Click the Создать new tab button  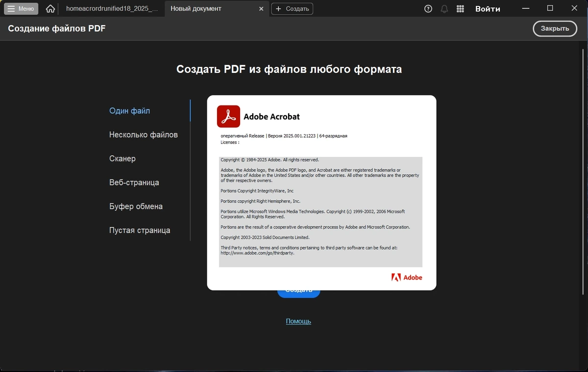pos(292,9)
